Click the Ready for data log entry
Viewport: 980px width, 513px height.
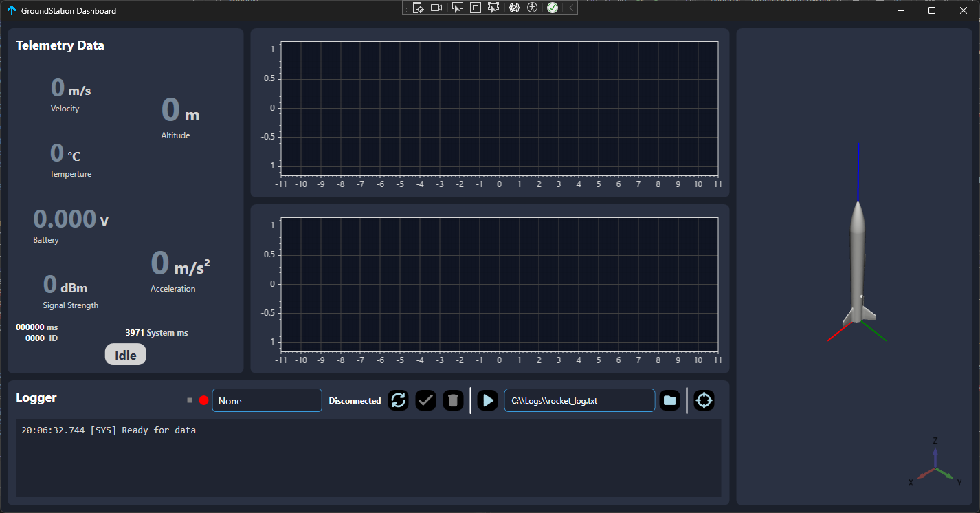[109, 430]
